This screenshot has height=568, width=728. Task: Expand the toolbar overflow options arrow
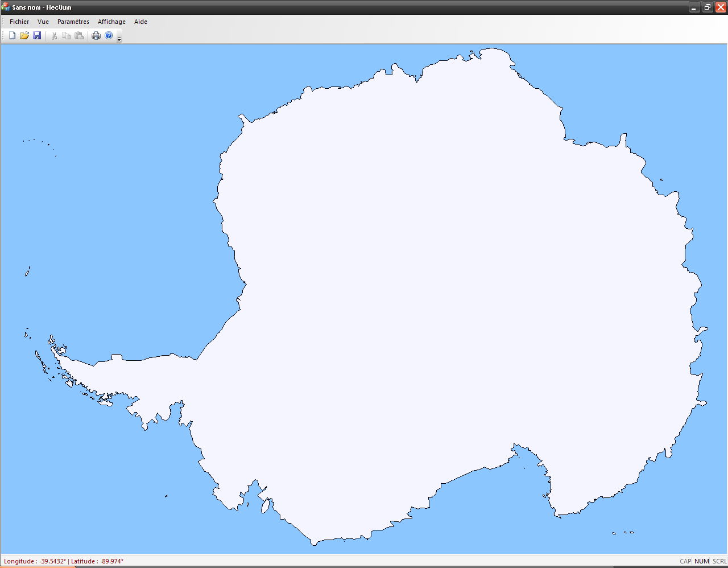pyautogui.click(x=119, y=39)
